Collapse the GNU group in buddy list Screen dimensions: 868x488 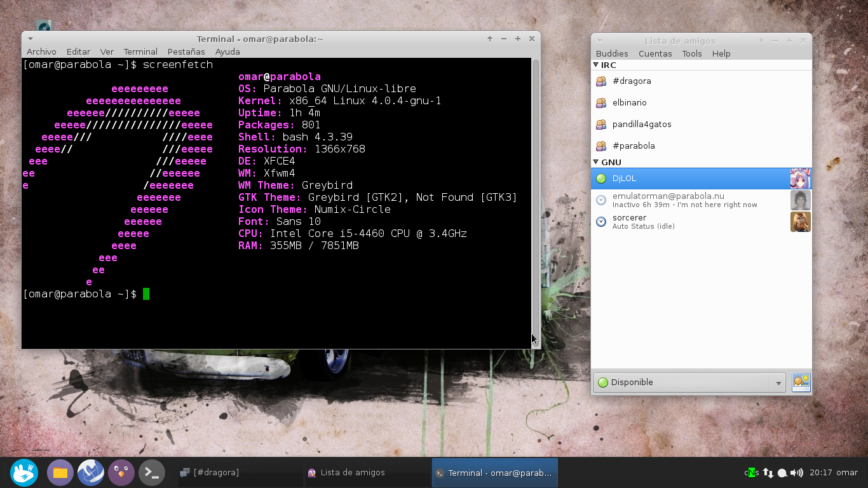pyautogui.click(x=596, y=162)
